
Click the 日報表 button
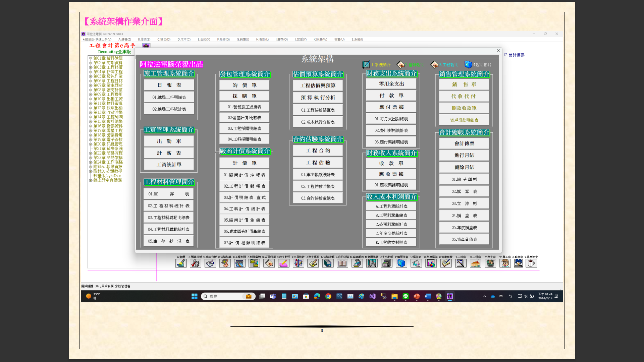[x=169, y=85]
